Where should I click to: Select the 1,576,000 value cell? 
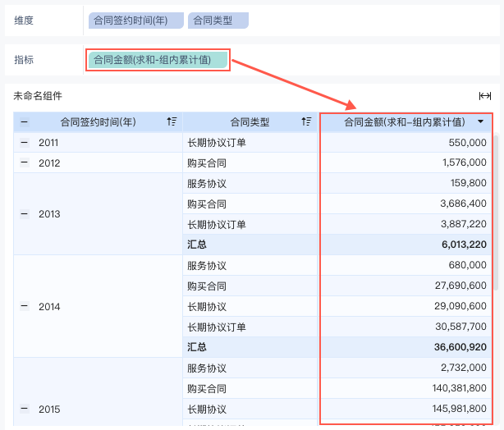(x=406, y=162)
